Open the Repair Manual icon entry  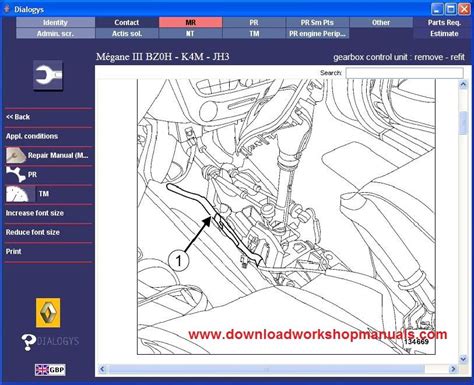point(16,155)
